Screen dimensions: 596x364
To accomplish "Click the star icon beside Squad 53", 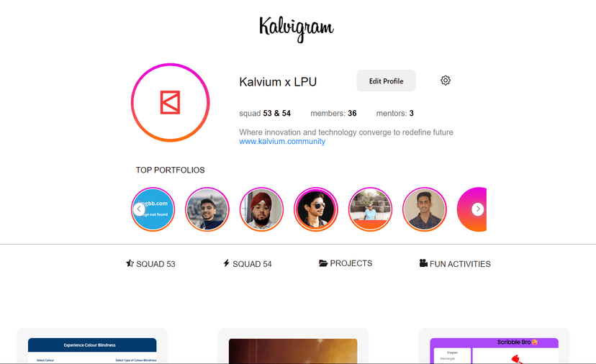I will (130, 263).
